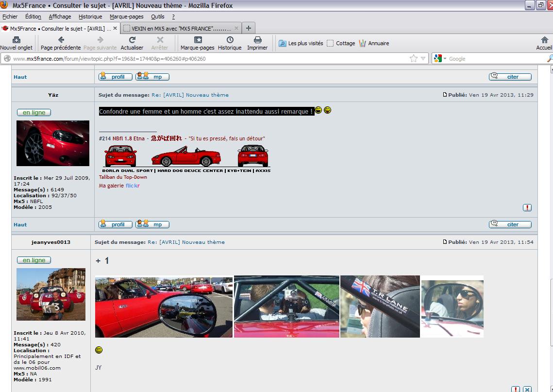The width and height of the screenshot is (553, 392).
Task: Go back with Page précédente arrow
Action: coord(61,40)
